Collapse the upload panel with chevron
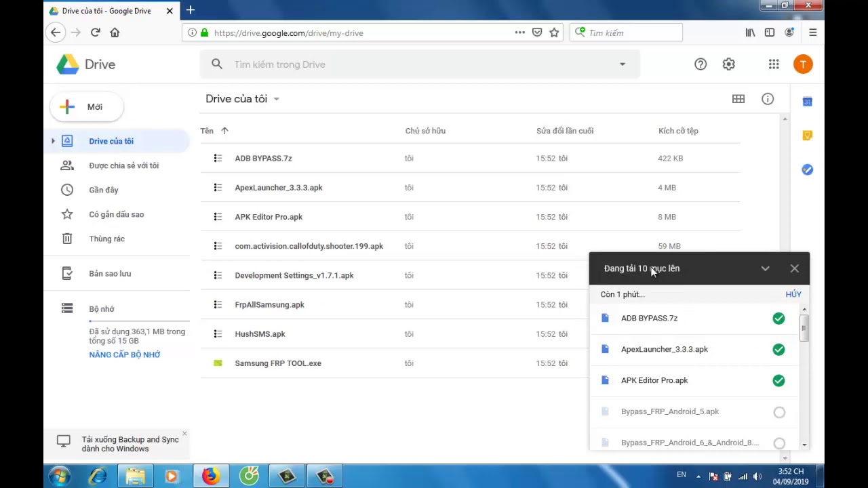The width and height of the screenshot is (868, 488). point(765,268)
